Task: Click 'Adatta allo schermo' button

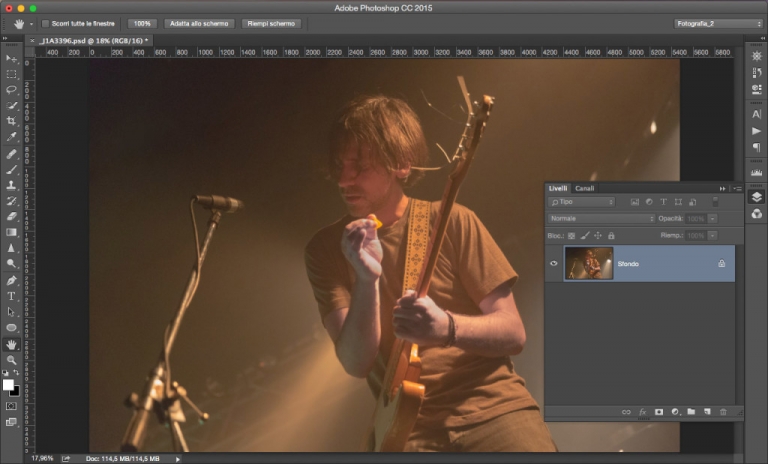Action: (x=199, y=24)
